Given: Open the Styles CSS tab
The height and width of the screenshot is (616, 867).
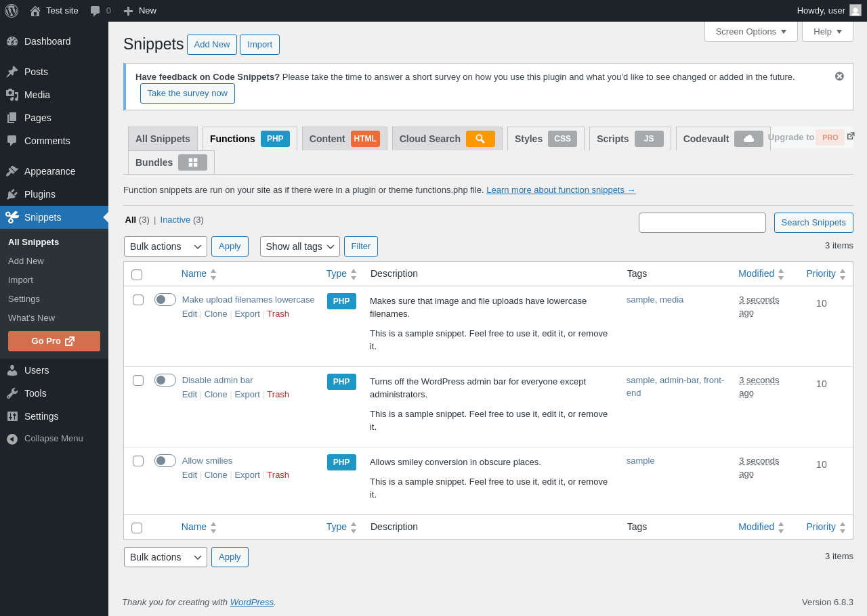Looking at the screenshot, I should pyautogui.click(x=546, y=139).
